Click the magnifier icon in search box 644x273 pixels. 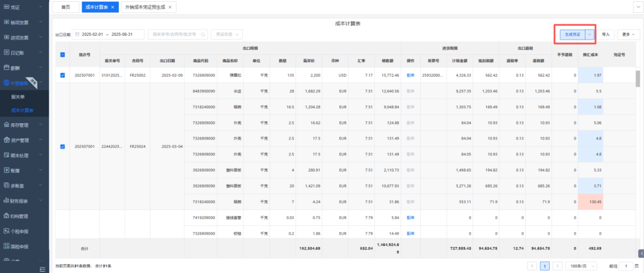pyautogui.click(x=201, y=34)
